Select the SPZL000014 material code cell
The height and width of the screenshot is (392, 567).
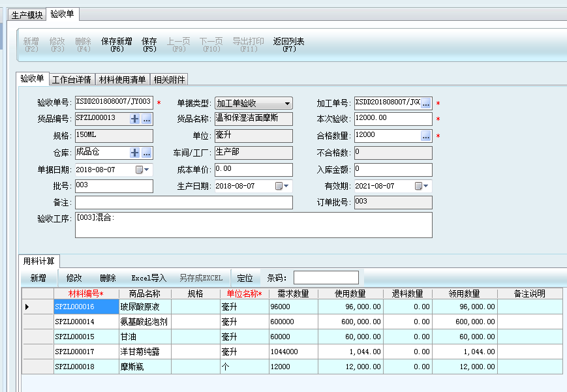[86, 322]
